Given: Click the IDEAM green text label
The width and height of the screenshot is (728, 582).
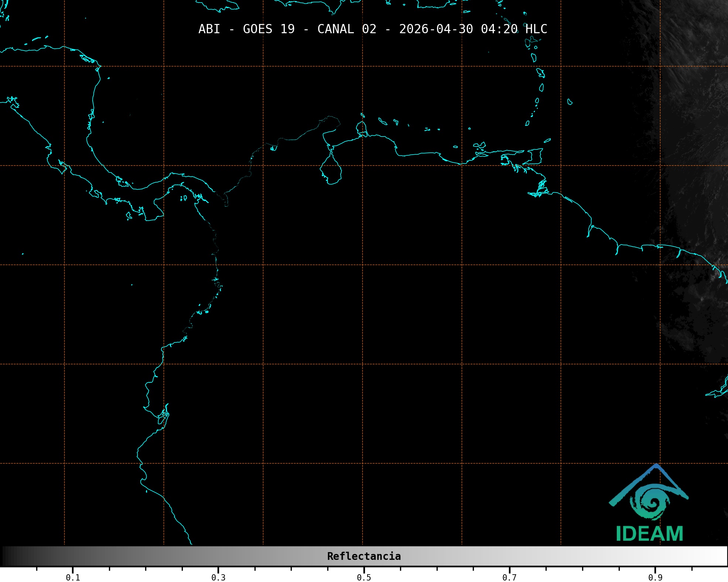Looking at the screenshot, I should pyautogui.click(x=649, y=534).
